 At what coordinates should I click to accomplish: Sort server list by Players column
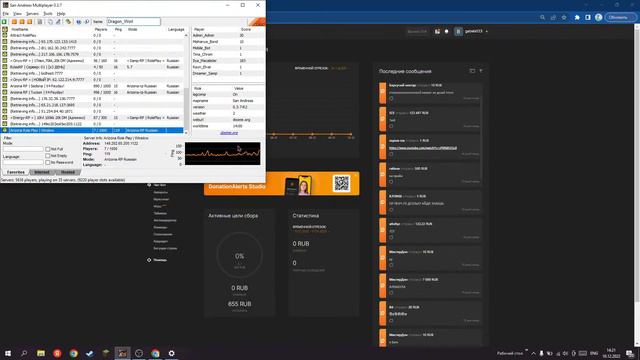(101, 29)
